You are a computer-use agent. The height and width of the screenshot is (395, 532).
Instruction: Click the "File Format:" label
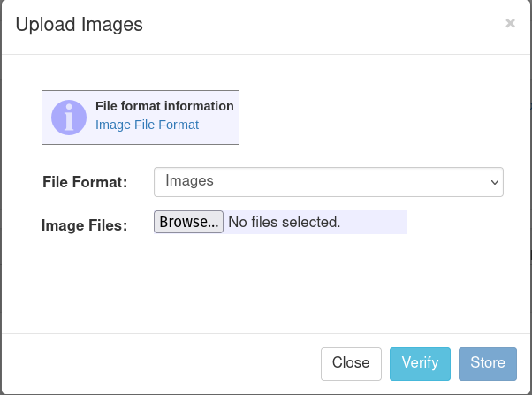point(85,182)
